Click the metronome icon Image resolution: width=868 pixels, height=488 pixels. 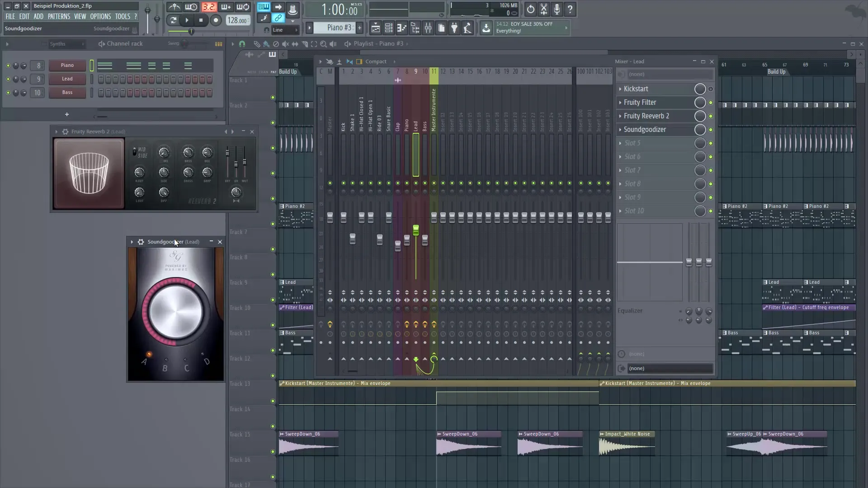[x=174, y=7]
